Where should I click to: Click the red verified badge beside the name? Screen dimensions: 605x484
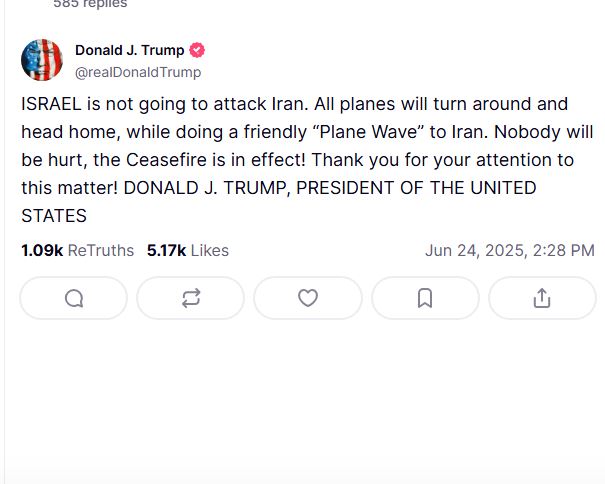tap(197, 50)
